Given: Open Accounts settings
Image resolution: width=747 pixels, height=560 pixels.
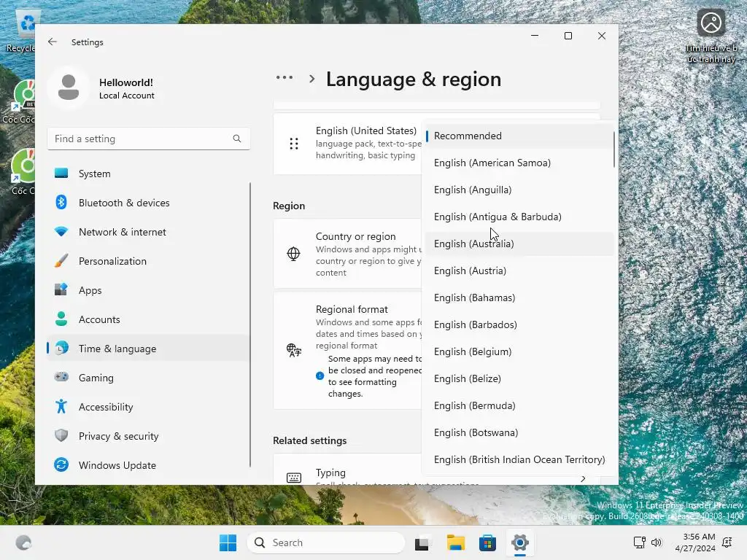Looking at the screenshot, I should [x=148, y=319].
